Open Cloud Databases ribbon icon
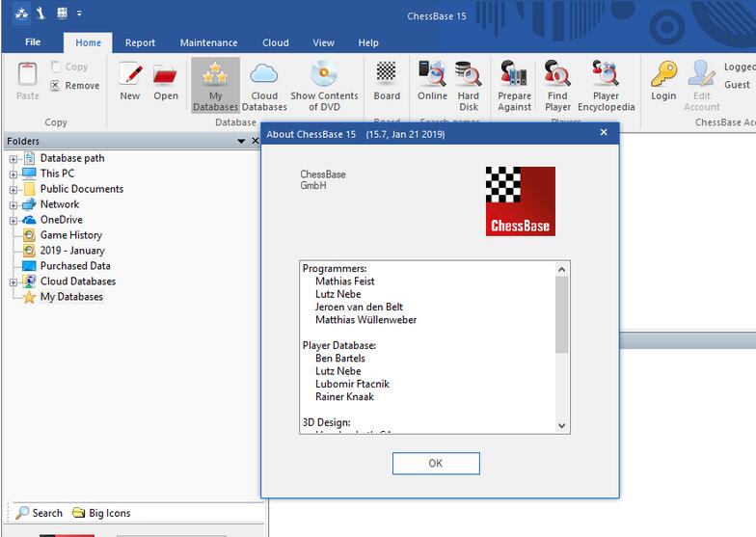Viewport: 756px width, 537px height. (x=264, y=73)
